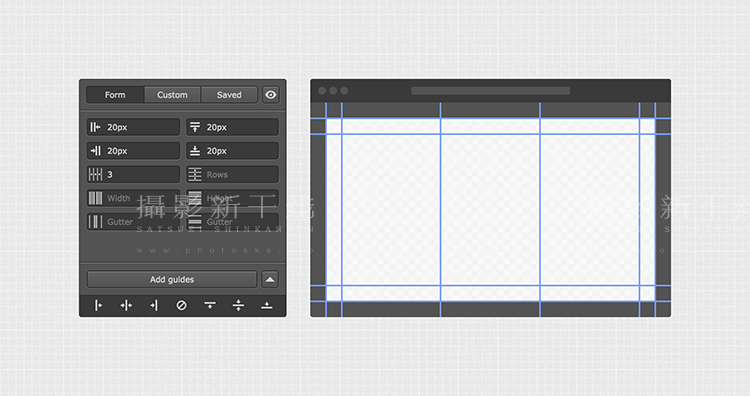Viewport: 750px width, 396px height.
Task: Add guide at top edge icon
Action: 210,305
